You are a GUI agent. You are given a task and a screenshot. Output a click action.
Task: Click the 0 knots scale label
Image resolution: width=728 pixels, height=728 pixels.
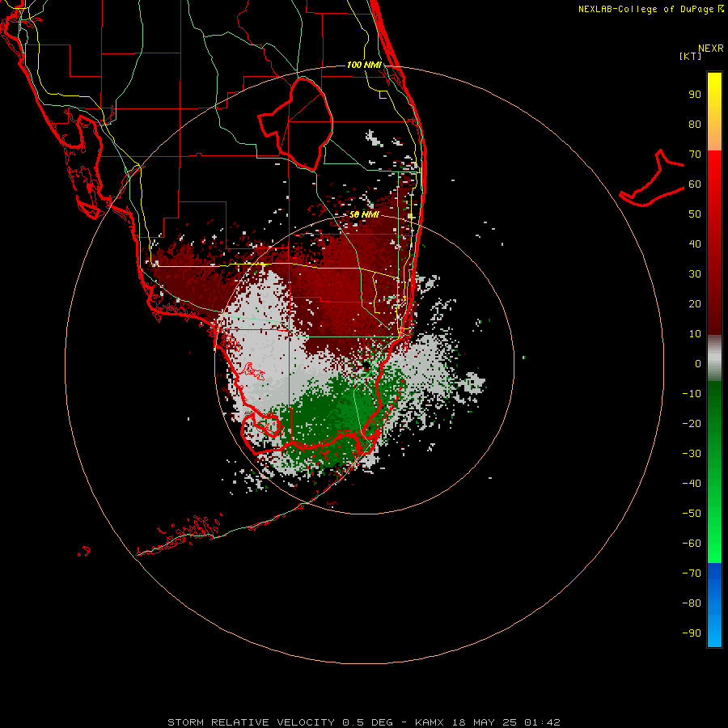pyautogui.click(x=698, y=363)
